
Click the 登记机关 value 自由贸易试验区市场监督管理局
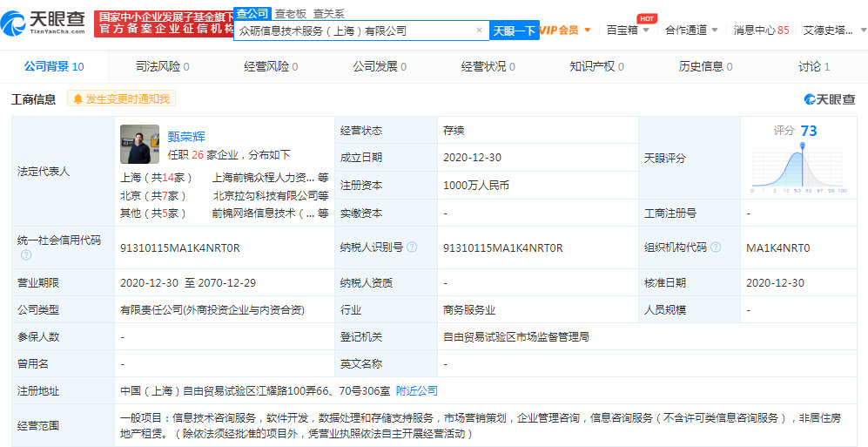516,336
